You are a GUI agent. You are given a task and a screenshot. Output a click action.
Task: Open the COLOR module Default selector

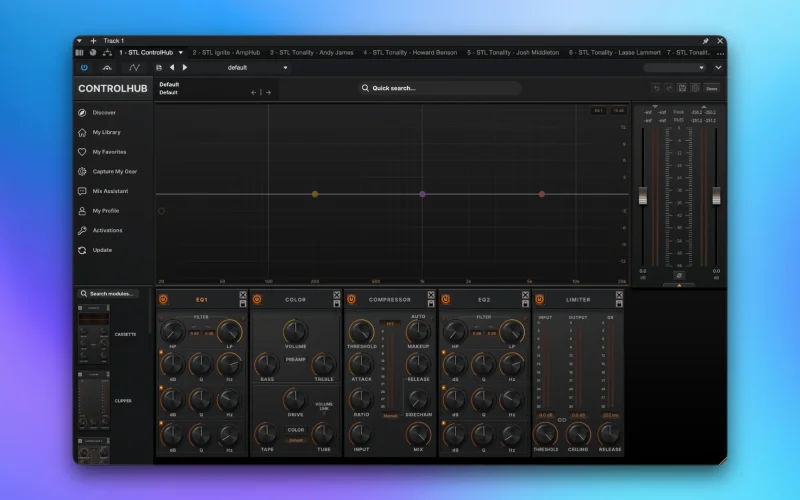point(296,440)
